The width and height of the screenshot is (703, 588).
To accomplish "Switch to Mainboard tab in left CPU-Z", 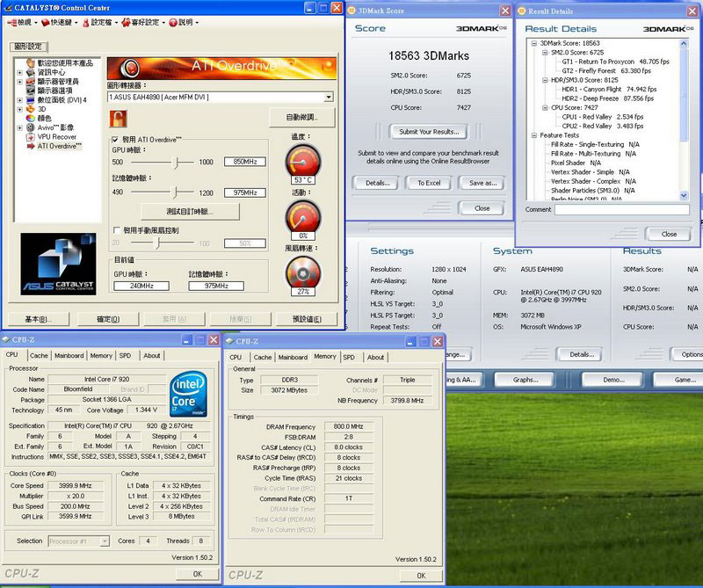I will 69,355.
